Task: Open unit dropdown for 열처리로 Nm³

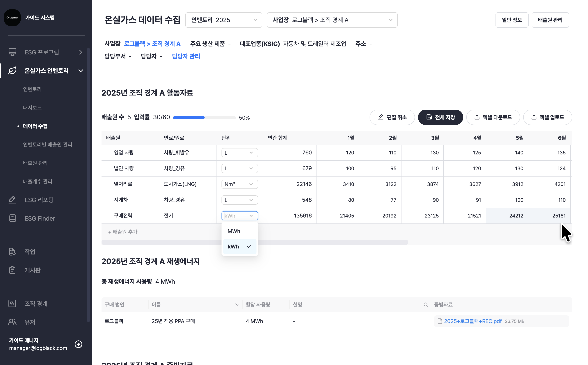Action: (x=239, y=184)
